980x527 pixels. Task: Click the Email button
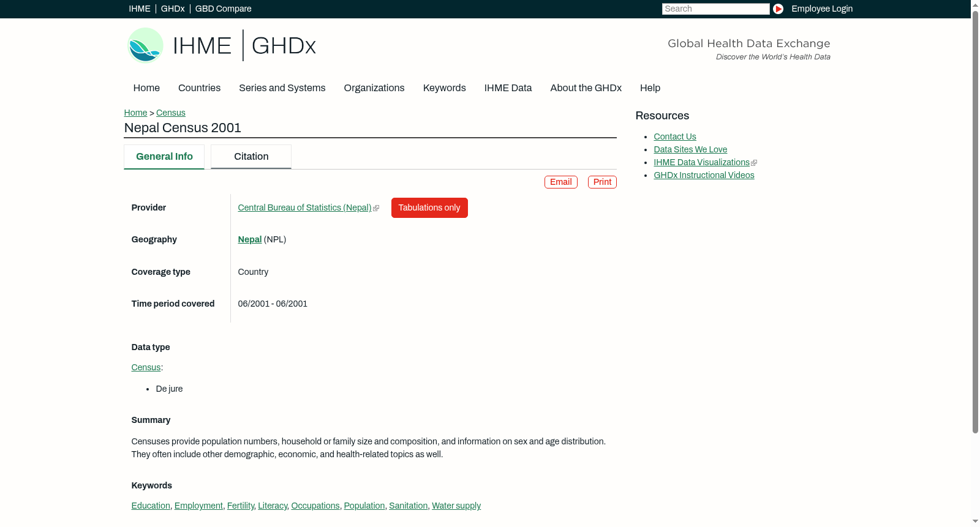pos(561,182)
